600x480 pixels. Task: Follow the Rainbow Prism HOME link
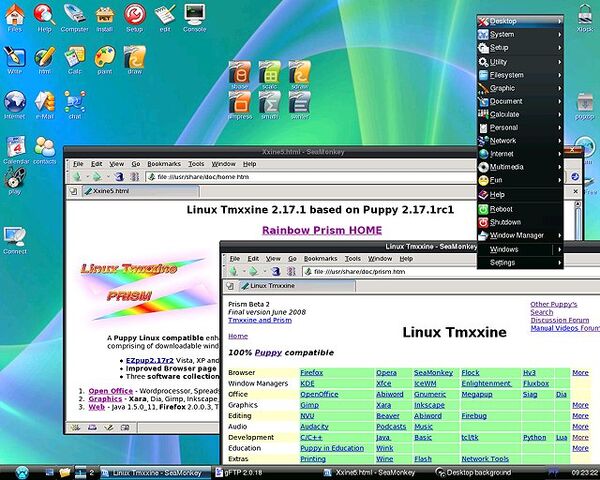322,230
